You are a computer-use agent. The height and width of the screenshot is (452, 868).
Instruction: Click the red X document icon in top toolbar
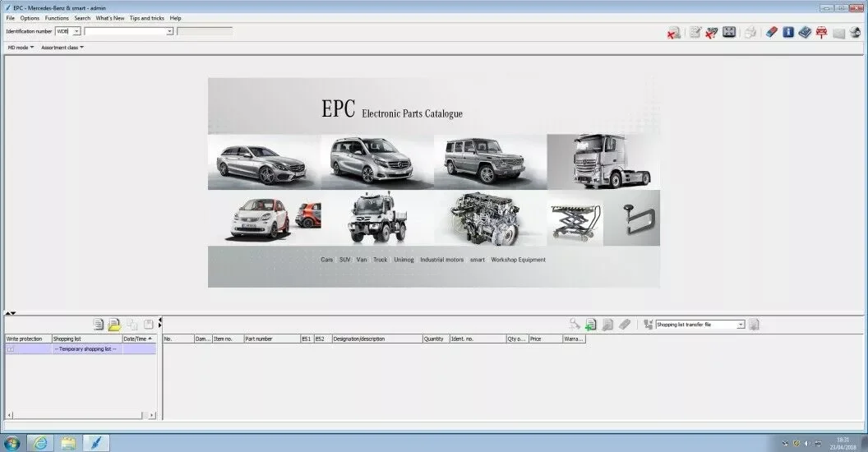coord(674,33)
